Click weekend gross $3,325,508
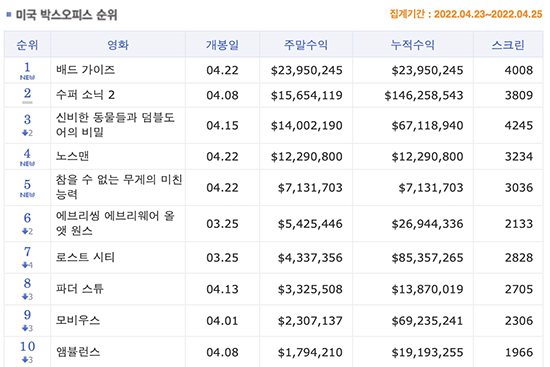The height and width of the screenshot is (367, 550). click(310, 289)
